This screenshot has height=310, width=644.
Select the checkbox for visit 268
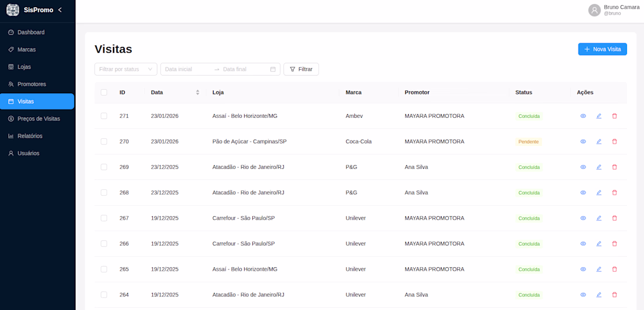point(104,192)
